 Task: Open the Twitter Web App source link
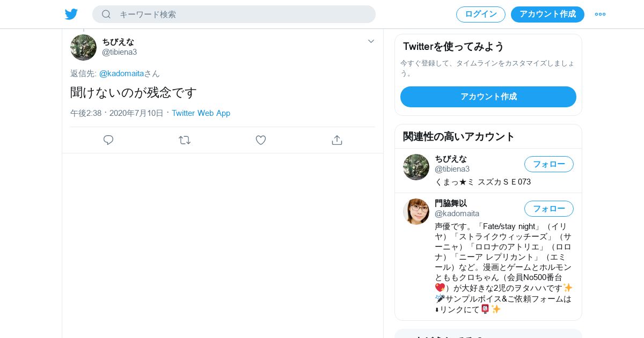201,113
